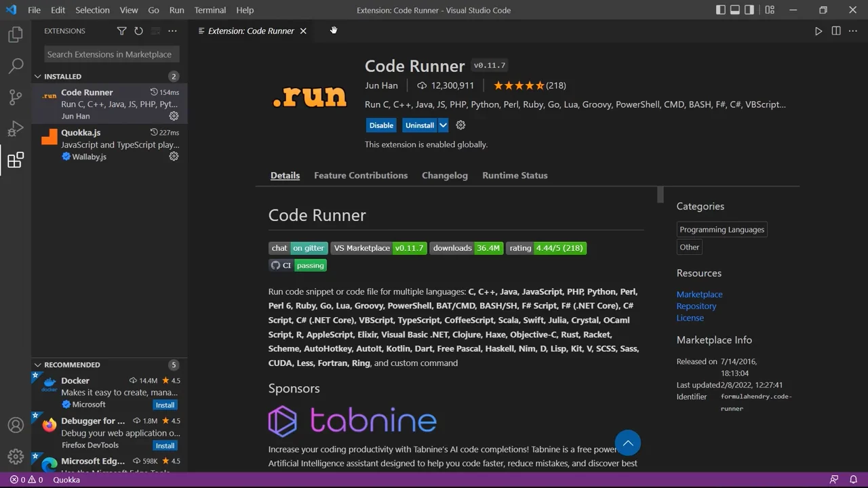
Task: Open notifications bell in status bar
Action: pos(853,480)
